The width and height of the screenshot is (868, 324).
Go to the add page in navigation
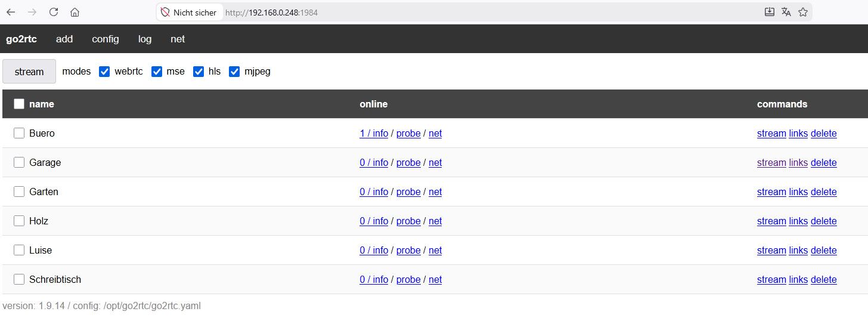64,39
